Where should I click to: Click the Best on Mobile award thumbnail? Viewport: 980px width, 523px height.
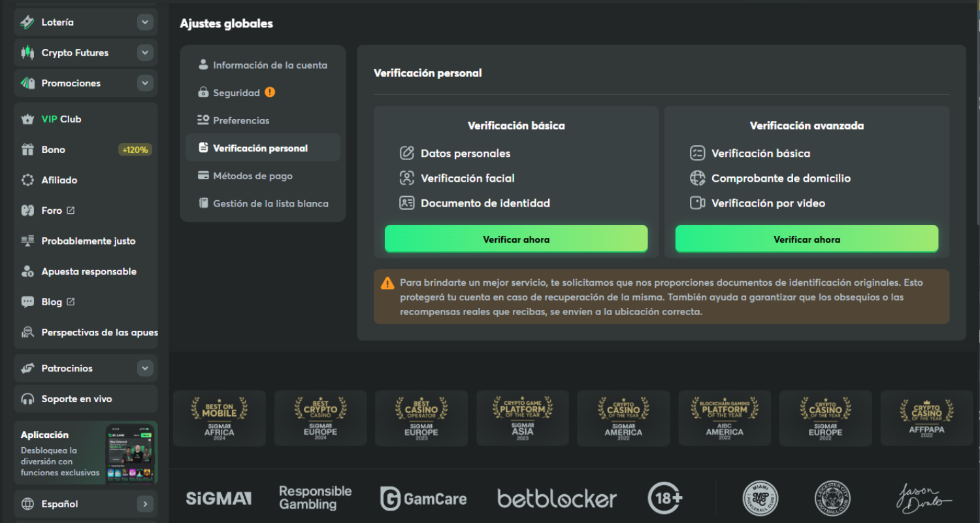pos(220,418)
